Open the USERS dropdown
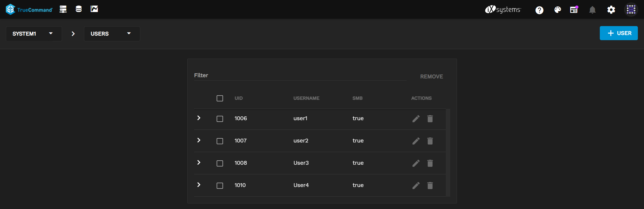 112,34
